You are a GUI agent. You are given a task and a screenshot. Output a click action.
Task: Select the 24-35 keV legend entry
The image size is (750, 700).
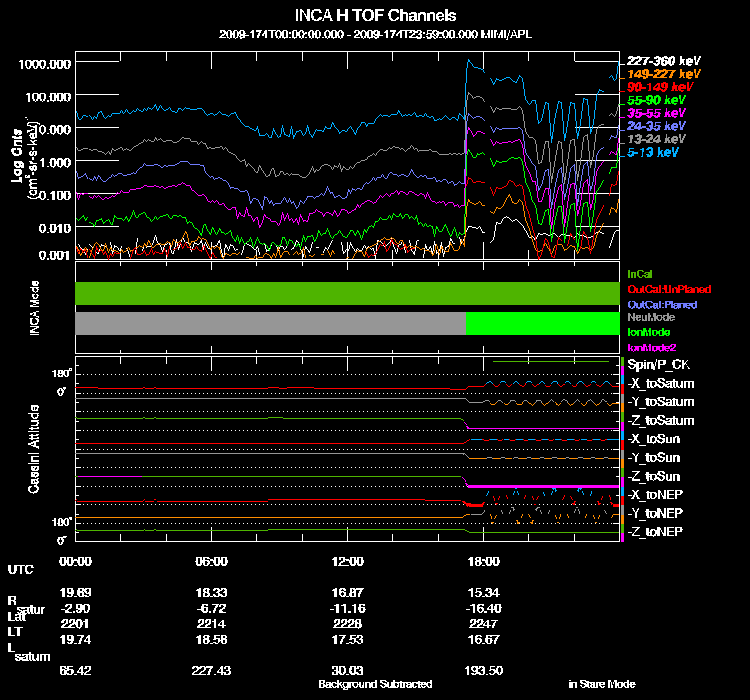(x=656, y=126)
